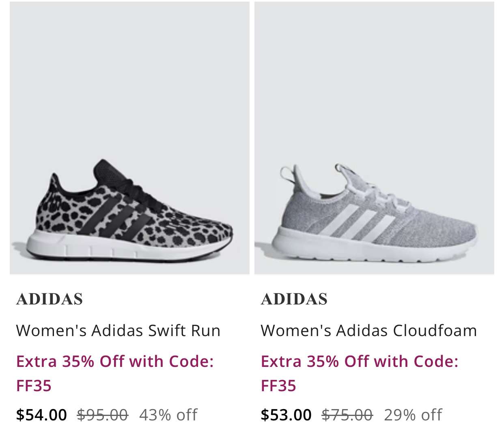This screenshot has height=435, width=504.
Task: Select the crossed-out $95.00 original price
Action: tap(103, 415)
